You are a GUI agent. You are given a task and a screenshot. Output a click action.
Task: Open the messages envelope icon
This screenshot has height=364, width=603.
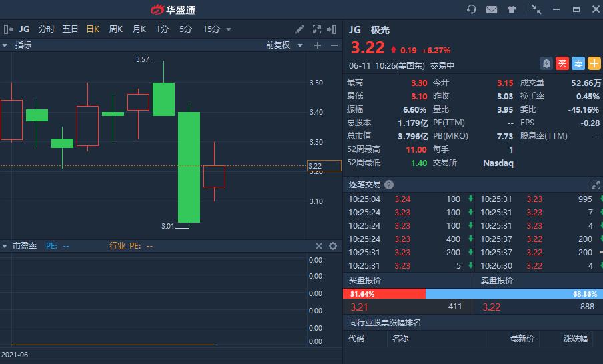[x=492, y=9]
